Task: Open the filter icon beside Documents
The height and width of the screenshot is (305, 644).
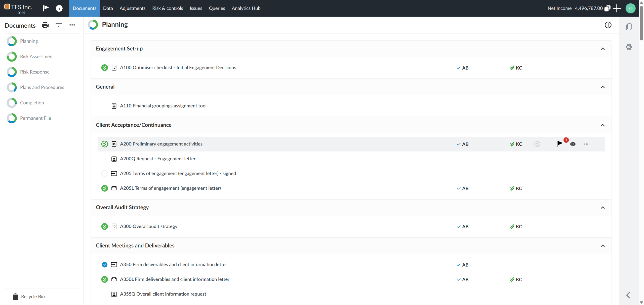Action: pyautogui.click(x=59, y=25)
